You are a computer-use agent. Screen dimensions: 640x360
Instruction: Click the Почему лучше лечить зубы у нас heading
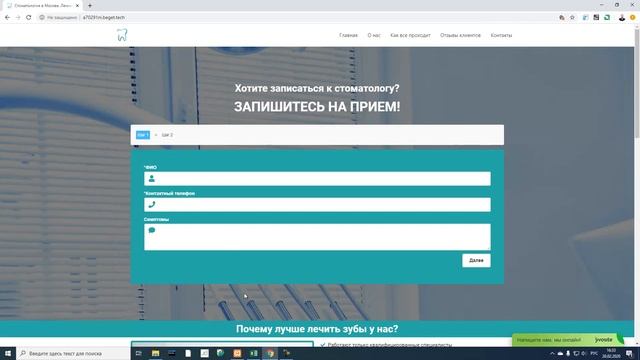tap(317, 329)
